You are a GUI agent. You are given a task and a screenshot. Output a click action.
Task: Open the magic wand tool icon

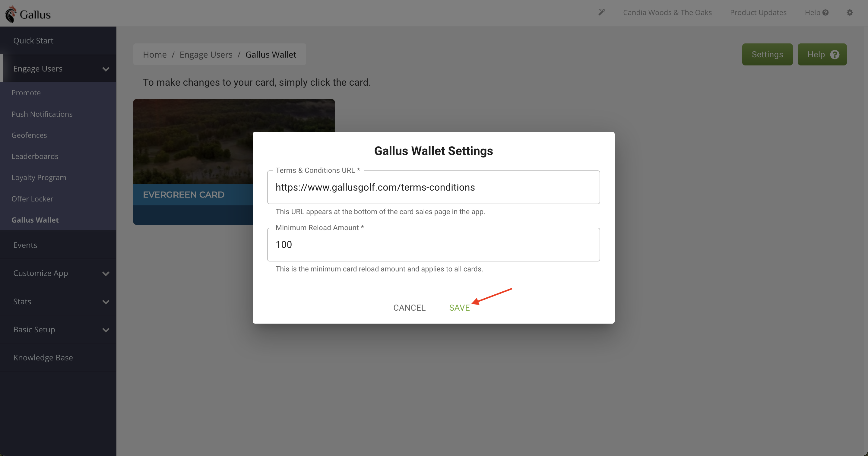click(601, 12)
